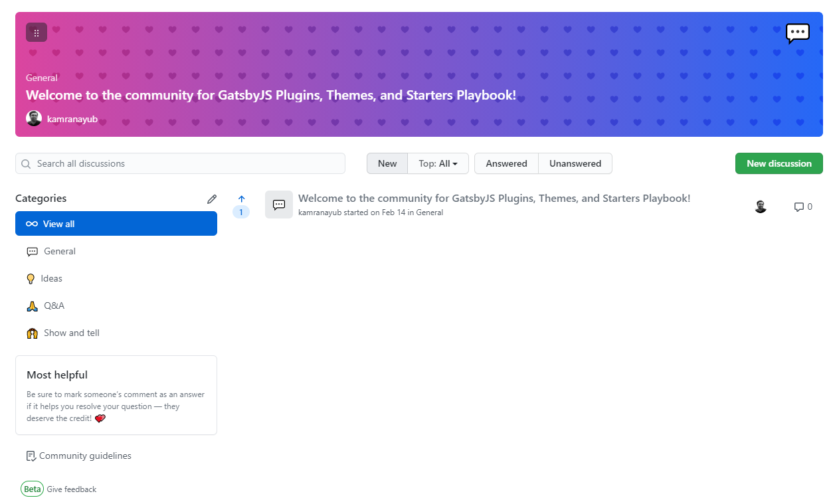
Task: Click the Community guidelines checklist icon
Action: click(x=31, y=456)
